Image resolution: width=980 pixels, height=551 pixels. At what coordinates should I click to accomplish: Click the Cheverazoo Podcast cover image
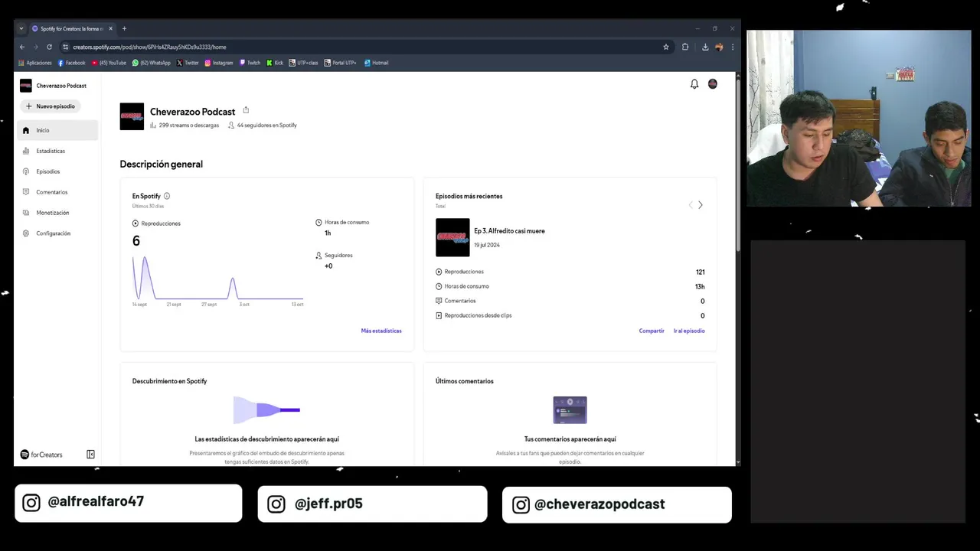(132, 116)
